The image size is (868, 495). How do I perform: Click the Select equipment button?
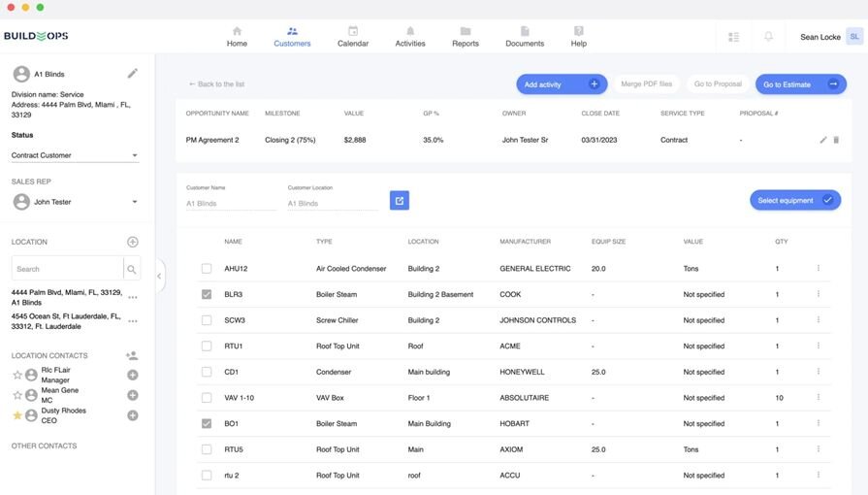795,200
